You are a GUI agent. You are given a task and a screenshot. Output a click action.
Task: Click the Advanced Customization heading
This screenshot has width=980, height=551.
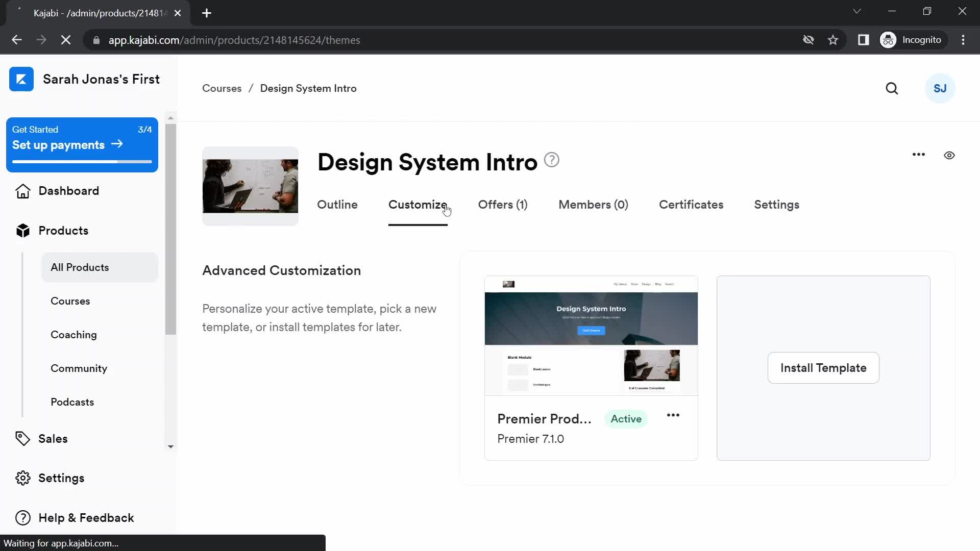click(x=281, y=270)
